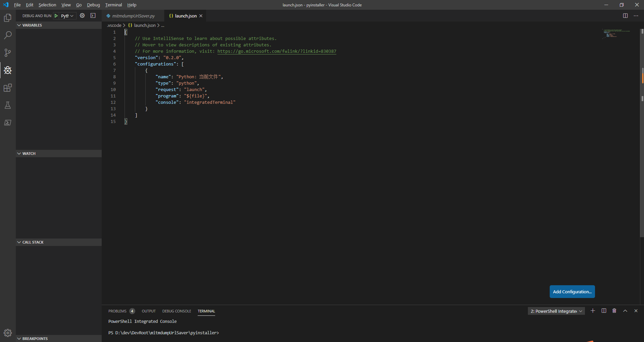Collapse the VARIABLES section
The width and height of the screenshot is (644, 342).
pos(32,25)
